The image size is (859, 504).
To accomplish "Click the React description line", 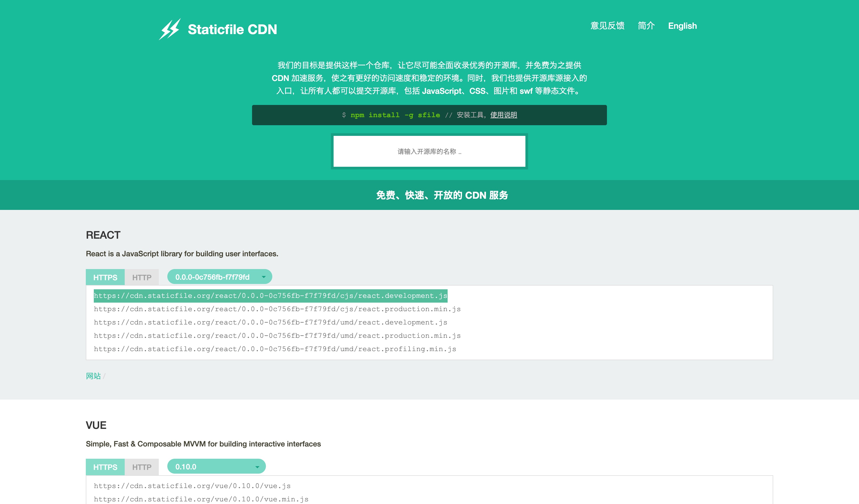I will click(182, 254).
